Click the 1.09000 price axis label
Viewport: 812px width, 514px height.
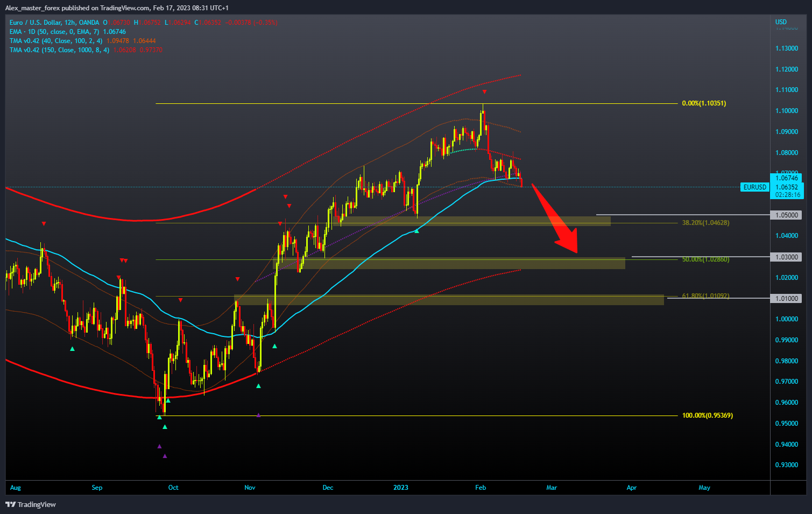click(786, 132)
